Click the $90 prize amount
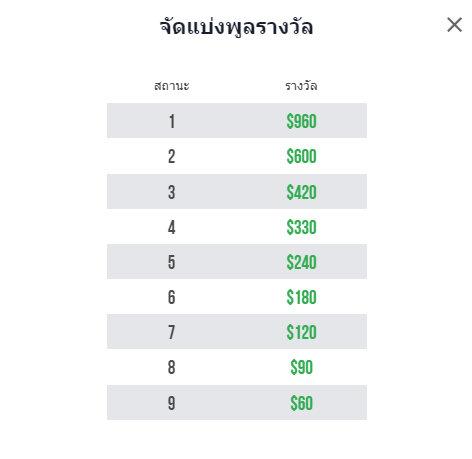Image resolution: width=472 pixels, height=459 pixels. click(301, 367)
